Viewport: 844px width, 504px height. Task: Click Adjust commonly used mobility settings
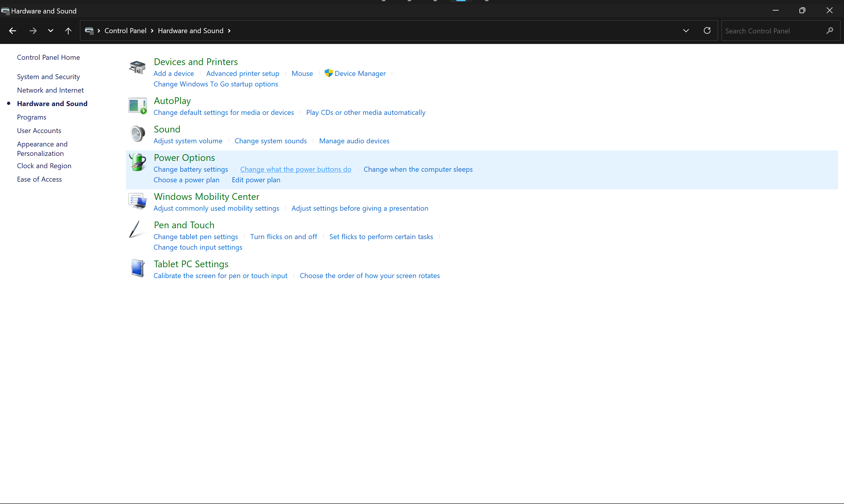(216, 209)
